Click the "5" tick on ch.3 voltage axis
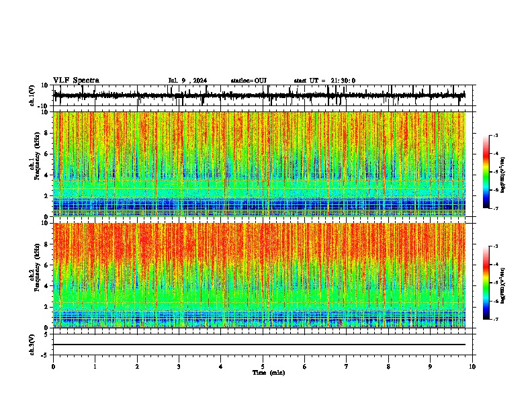Image resolution: width=532 pixels, height=411 pixels. [x=46, y=334]
